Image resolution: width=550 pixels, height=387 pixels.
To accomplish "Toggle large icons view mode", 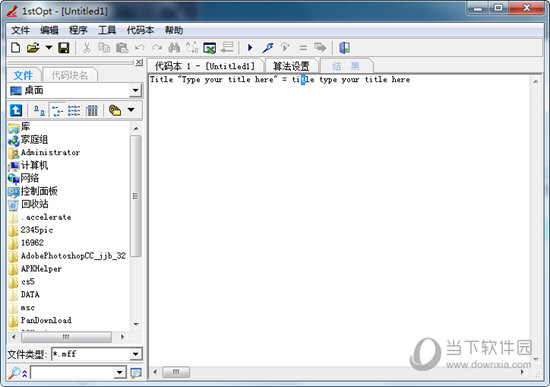I will pyautogui.click(x=39, y=111).
